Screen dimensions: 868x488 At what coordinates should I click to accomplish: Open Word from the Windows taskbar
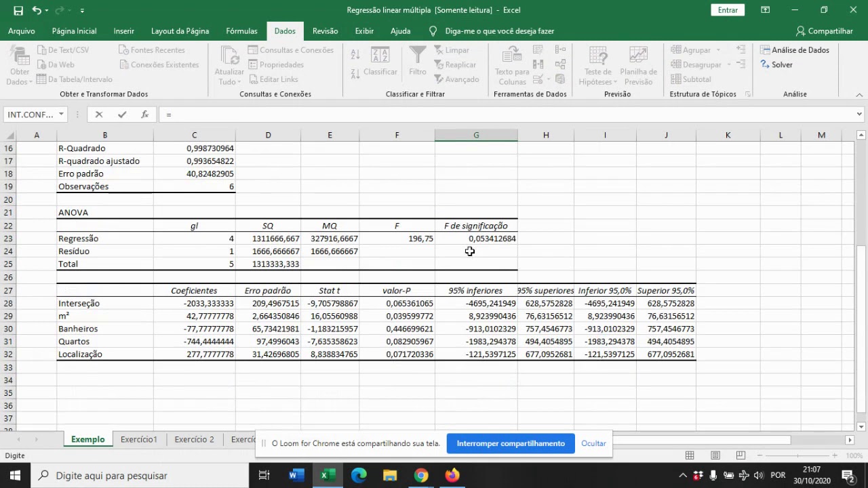pos(296,475)
